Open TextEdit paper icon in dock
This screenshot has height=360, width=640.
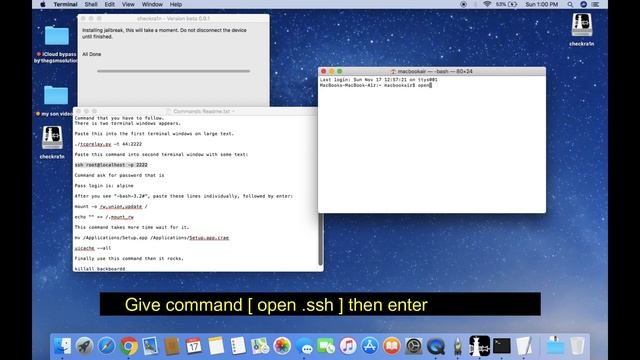524,346
